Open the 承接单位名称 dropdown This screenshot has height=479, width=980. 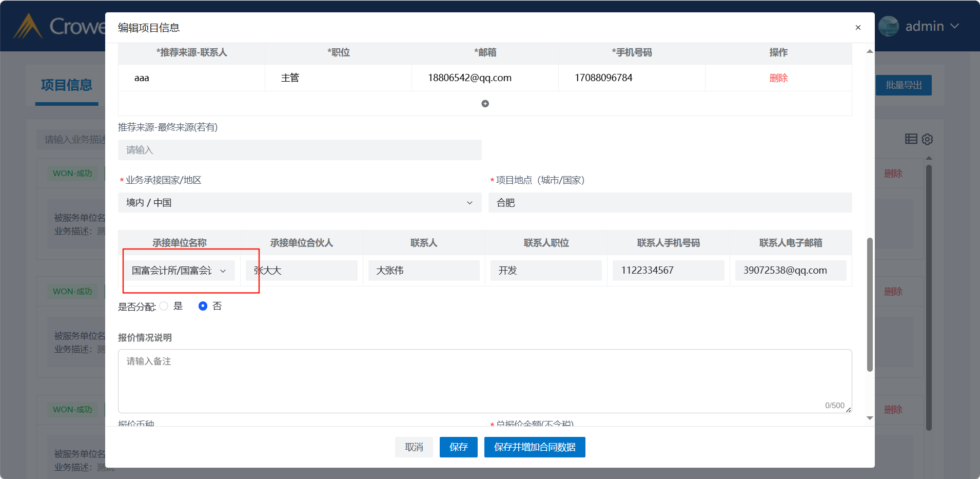(x=179, y=271)
